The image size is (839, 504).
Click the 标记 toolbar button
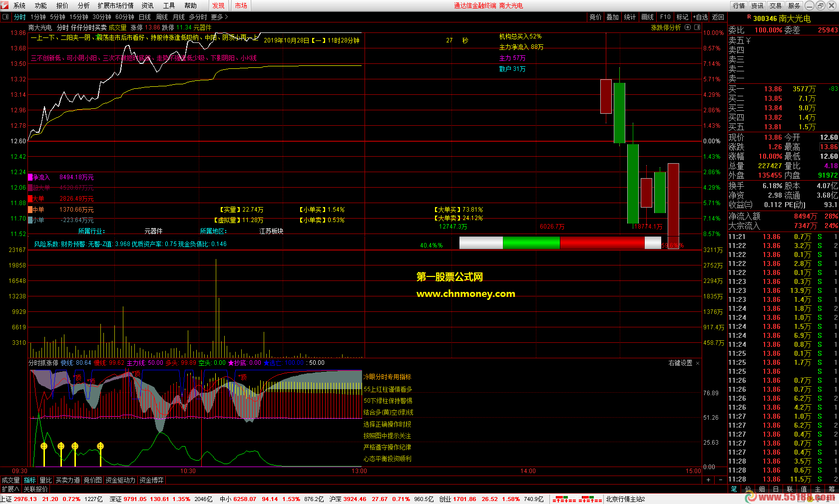[x=682, y=17]
